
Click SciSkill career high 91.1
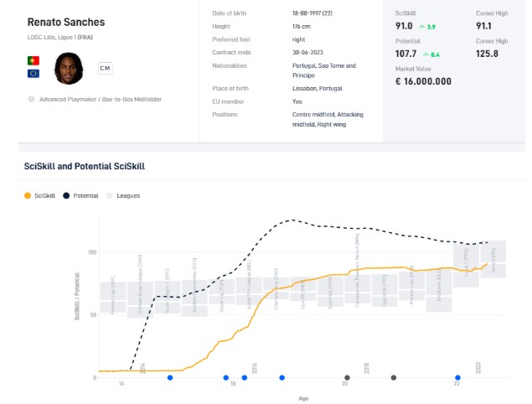[483, 26]
